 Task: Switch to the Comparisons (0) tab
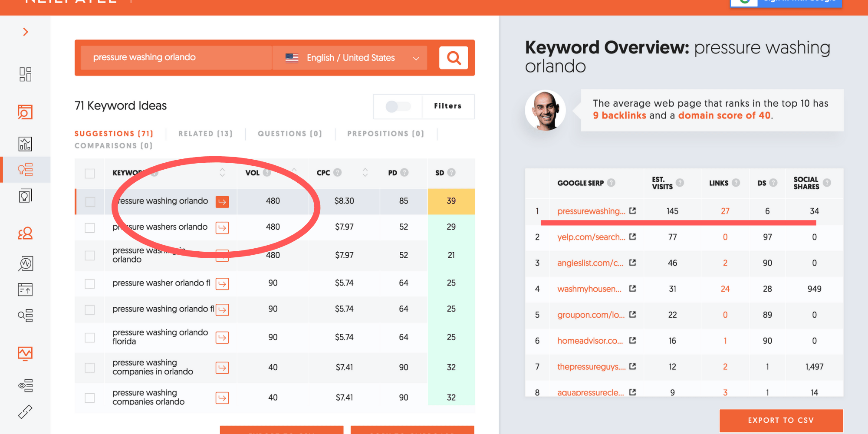coord(113,146)
